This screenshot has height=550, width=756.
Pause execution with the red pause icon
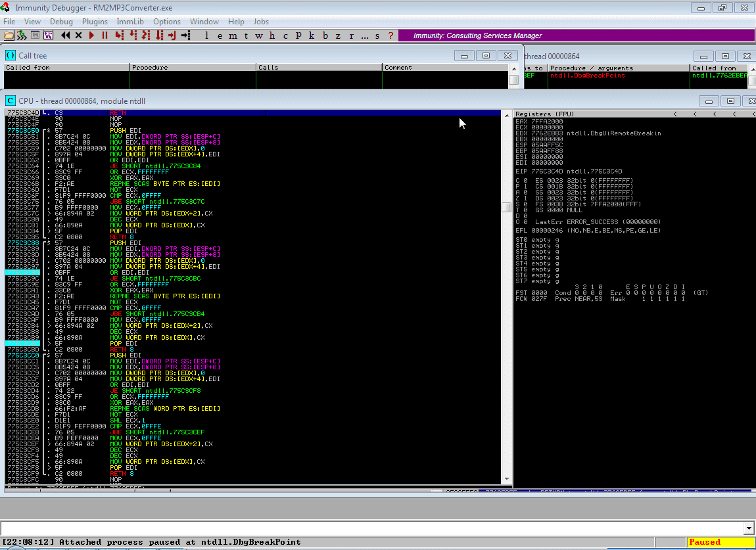tap(105, 35)
